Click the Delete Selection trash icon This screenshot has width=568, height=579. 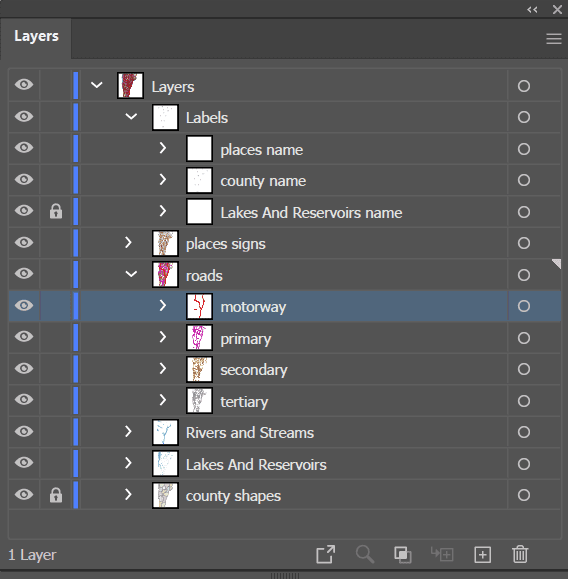click(x=520, y=554)
